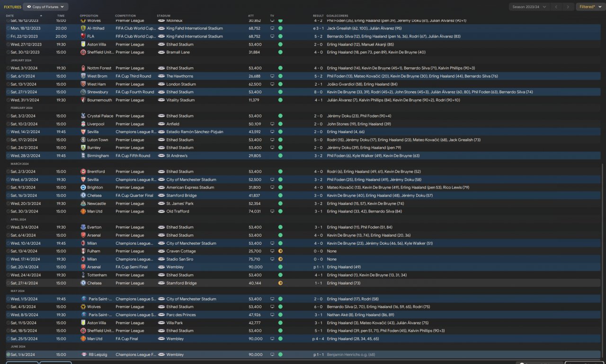Screen dimensions: 606x364
Task: Toggle the check circle on the Everton row
Action: (8, 227)
